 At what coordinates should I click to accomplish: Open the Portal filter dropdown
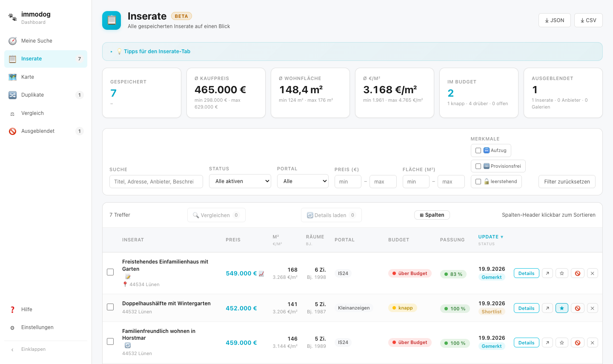(x=303, y=181)
